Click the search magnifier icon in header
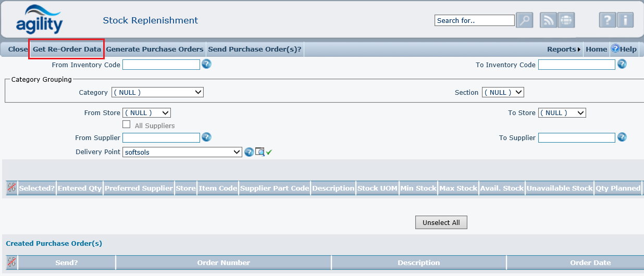This screenshot has height=276, width=644. point(524,20)
